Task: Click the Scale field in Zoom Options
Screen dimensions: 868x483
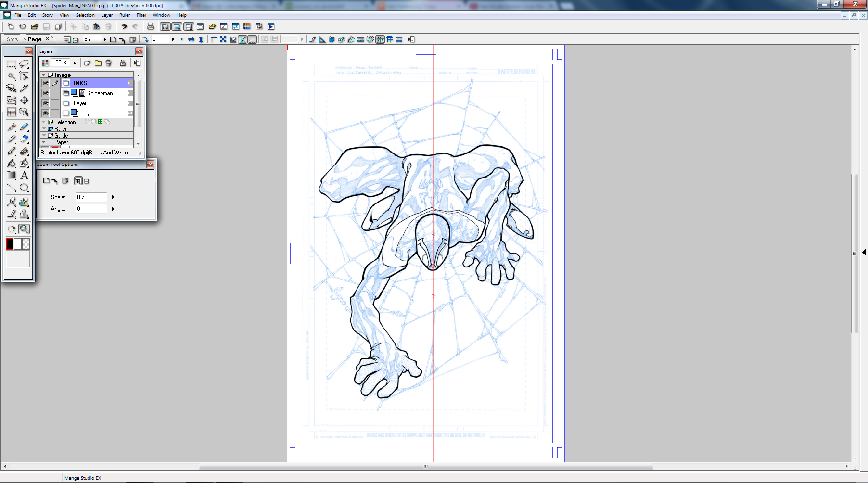Action: (91, 197)
